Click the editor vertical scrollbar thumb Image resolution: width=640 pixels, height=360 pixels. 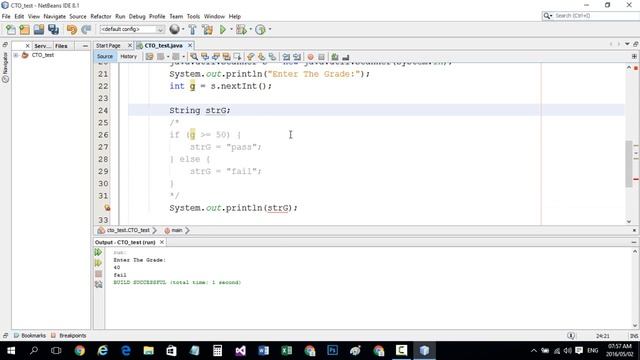(x=629, y=164)
